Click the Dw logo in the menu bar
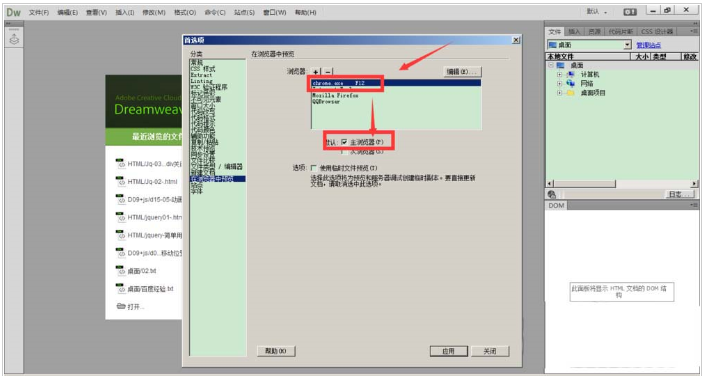This screenshot has width=704, height=376. [x=14, y=12]
